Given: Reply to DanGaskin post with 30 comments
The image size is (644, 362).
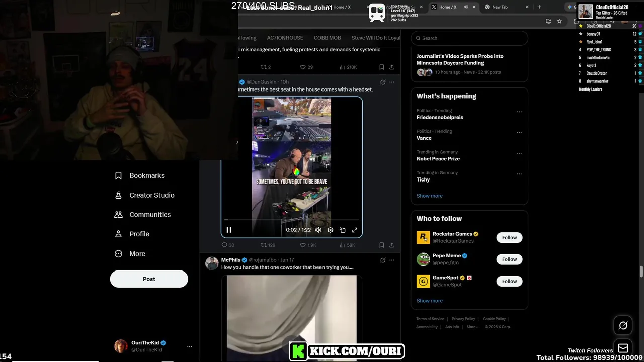Looking at the screenshot, I should (x=228, y=245).
